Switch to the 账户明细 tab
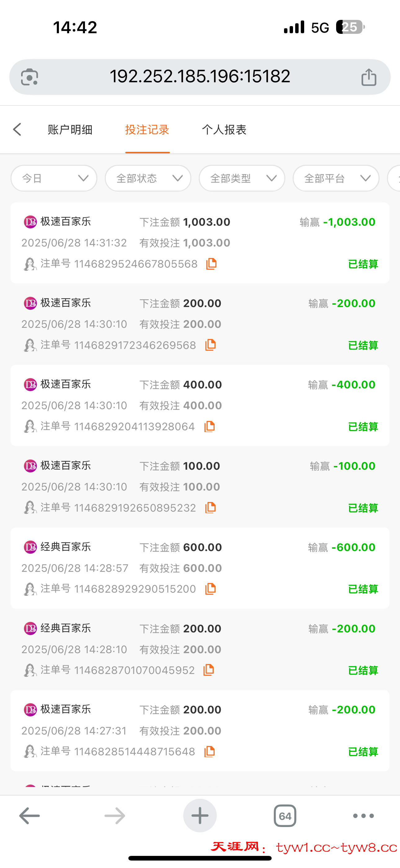This screenshot has width=400, height=868. pyautogui.click(x=70, y=130)
